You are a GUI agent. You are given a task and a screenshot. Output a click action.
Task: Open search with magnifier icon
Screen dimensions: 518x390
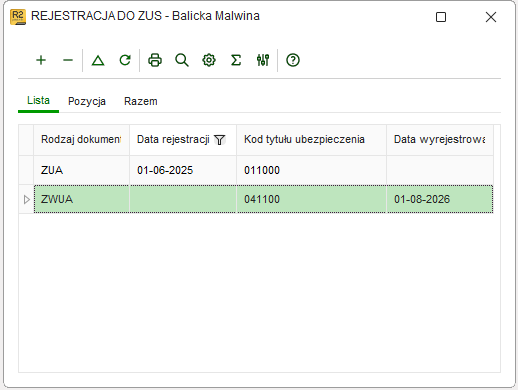[x=182, y=60]
